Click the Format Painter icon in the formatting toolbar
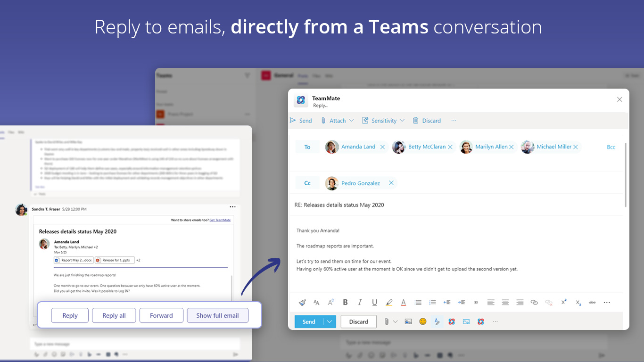The width and height of the screenshot is (644, 362). point(302,302)
